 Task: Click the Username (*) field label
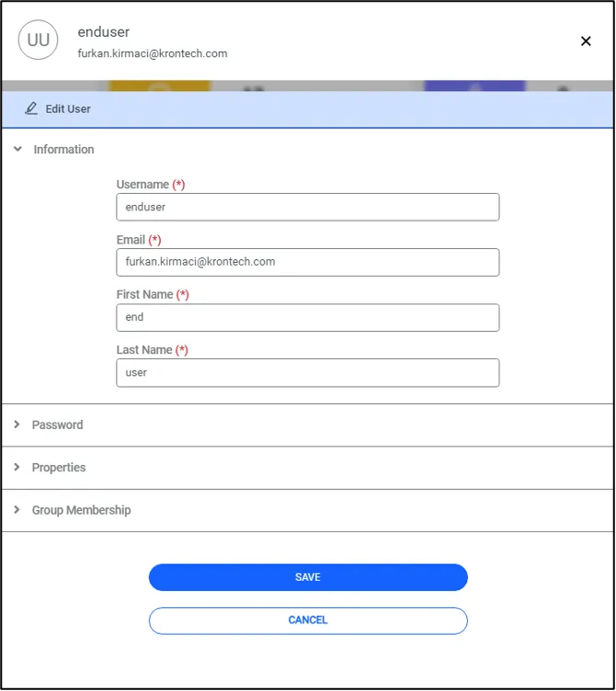[x=151, y=184]
